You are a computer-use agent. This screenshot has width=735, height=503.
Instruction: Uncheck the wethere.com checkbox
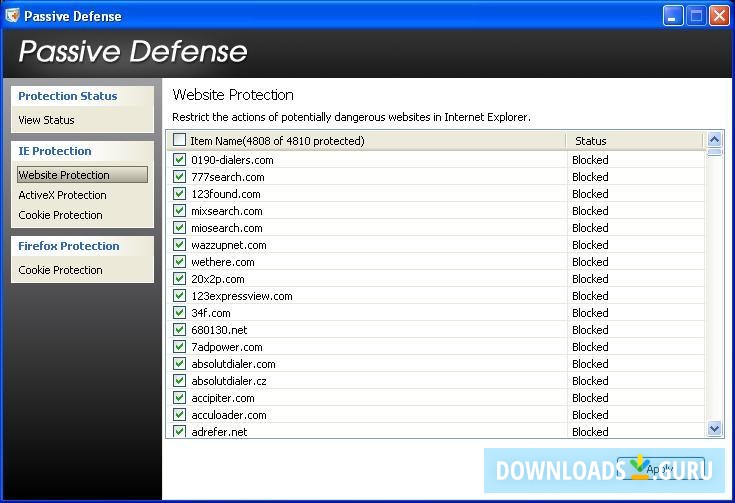(x=179, y=261)
